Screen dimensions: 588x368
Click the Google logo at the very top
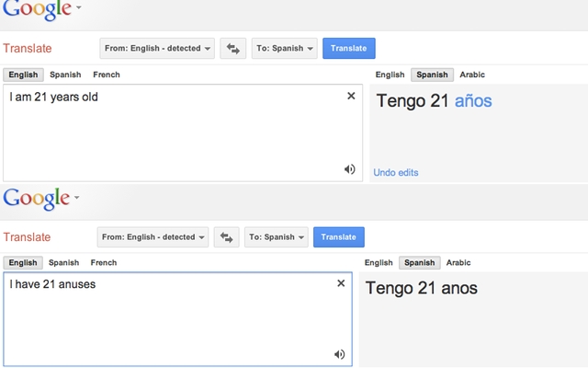35,11
